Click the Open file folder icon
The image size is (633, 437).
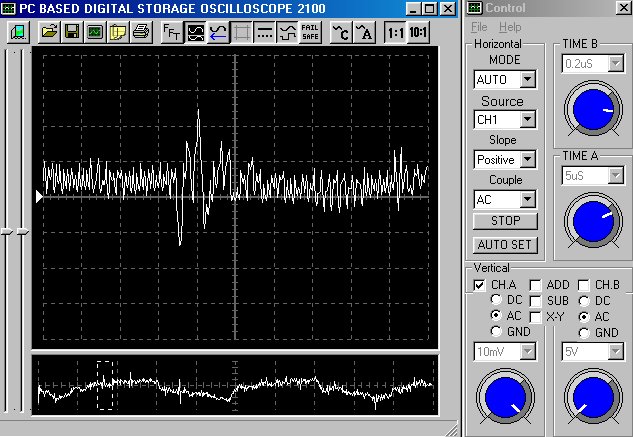point(49,31)
